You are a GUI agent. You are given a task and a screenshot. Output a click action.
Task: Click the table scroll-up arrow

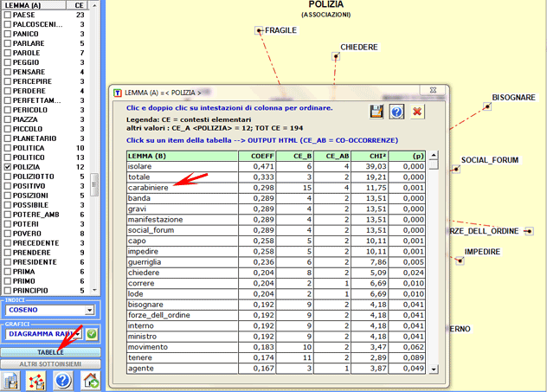tap(434, 155)
